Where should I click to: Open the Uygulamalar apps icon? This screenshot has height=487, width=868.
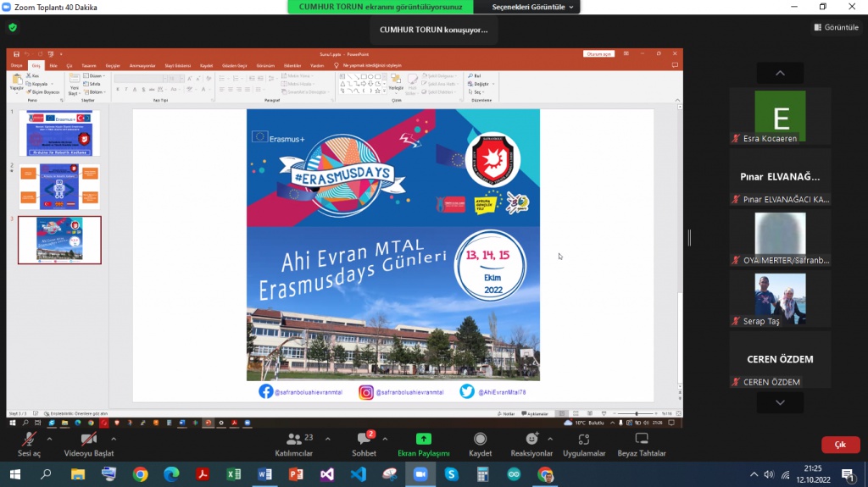pos(584,439)
